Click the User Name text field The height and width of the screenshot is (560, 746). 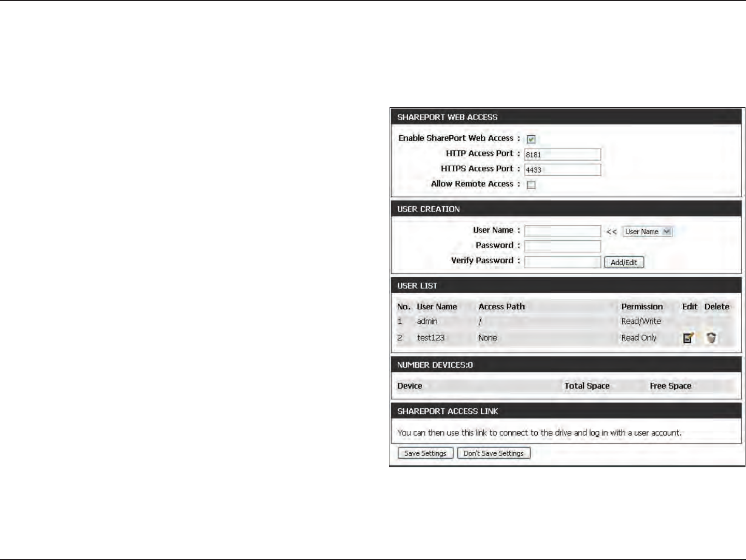point(563,231)
